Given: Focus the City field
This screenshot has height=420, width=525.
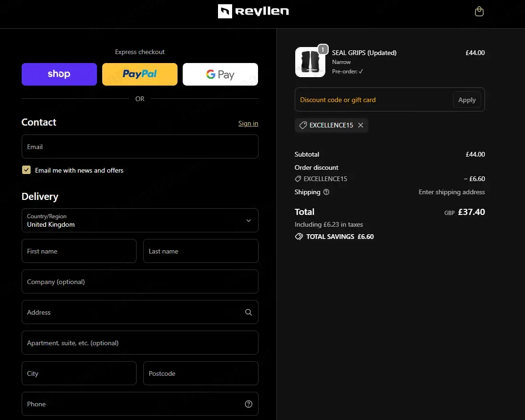Looking at the screenshot, I should point(79,373).
